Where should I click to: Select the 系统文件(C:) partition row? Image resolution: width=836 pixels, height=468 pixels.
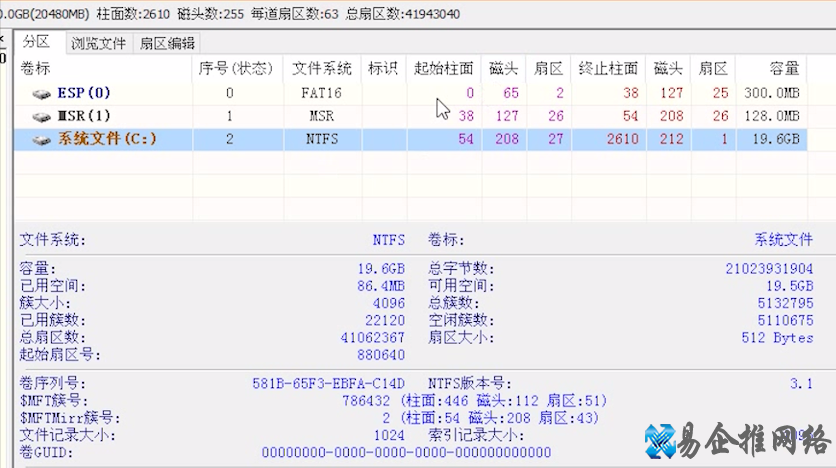tap(410, 139)
